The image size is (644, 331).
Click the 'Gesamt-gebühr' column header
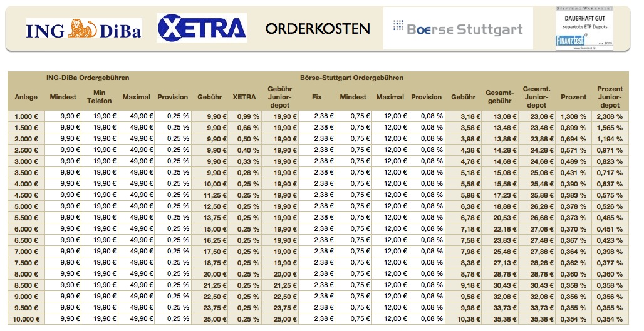click(499, 97)
